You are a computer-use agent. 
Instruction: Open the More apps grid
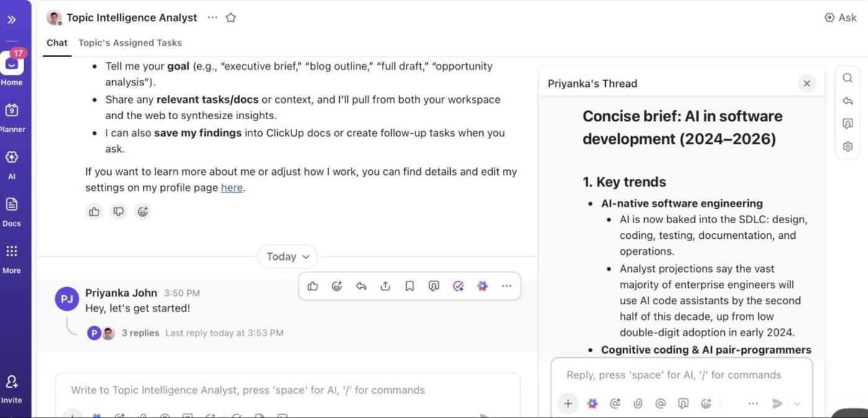[x=12, y=257]
